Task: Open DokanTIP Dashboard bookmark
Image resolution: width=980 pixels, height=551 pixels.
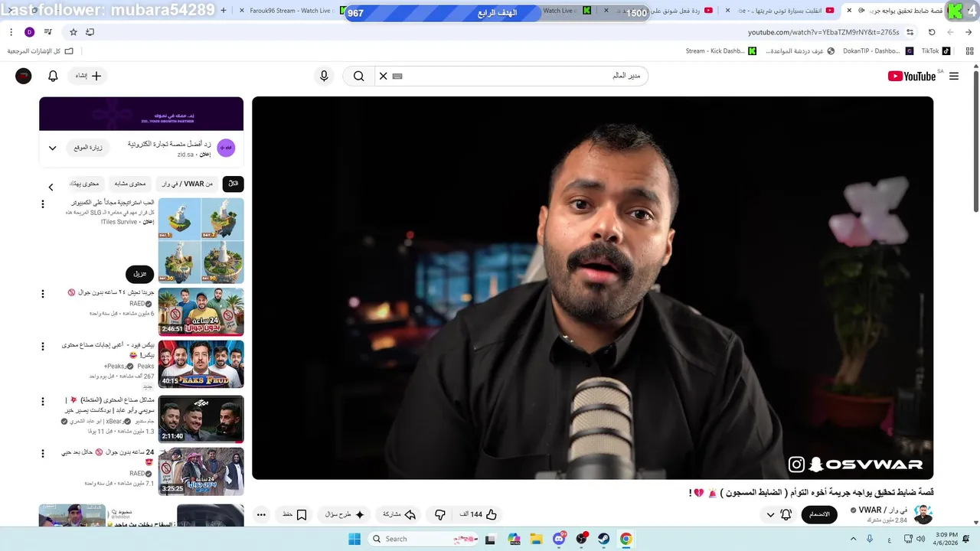Action: click(878, 51)
